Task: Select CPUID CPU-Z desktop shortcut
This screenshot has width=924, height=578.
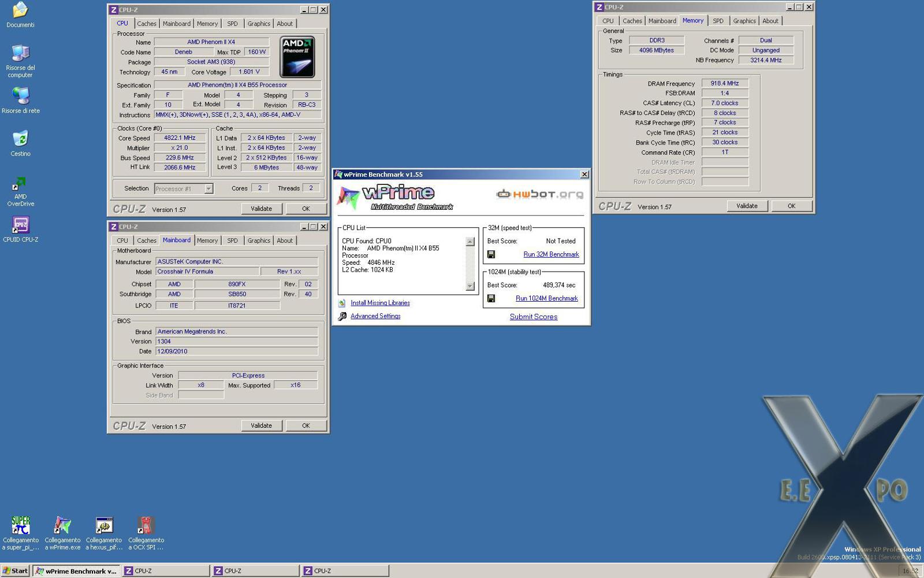Action: pyautogui.click(x=20, y=225)
